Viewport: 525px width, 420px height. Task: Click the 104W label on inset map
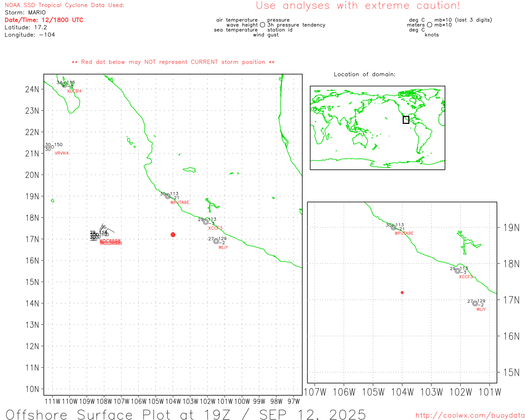click(x=402, y=392)
